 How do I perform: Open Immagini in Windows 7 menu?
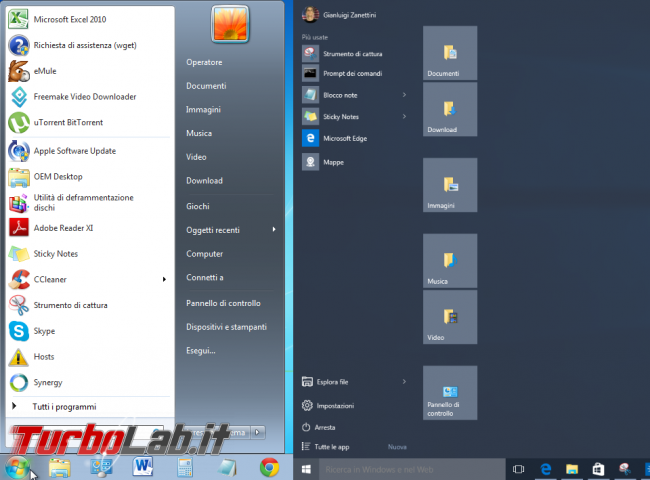point(203,109)
